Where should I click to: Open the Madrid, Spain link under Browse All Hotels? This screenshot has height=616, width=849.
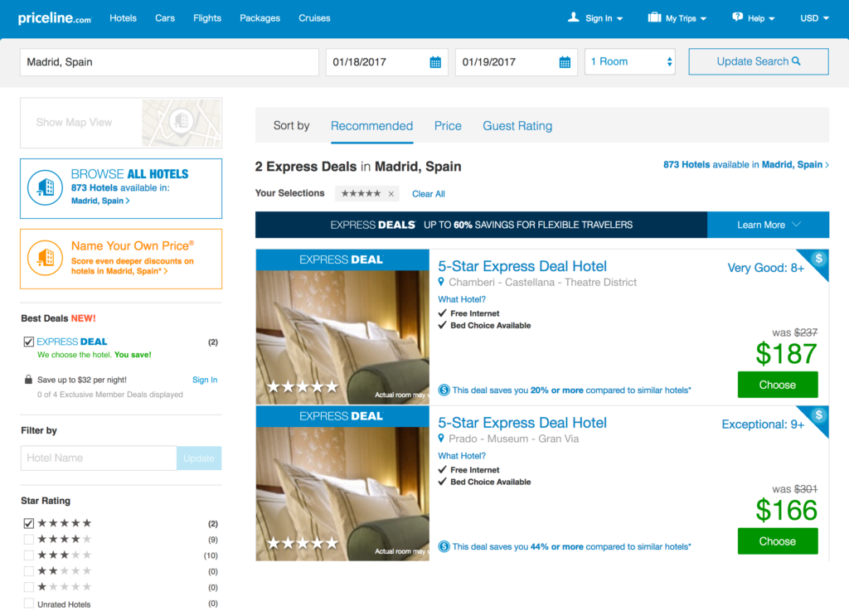coord(100,201)
